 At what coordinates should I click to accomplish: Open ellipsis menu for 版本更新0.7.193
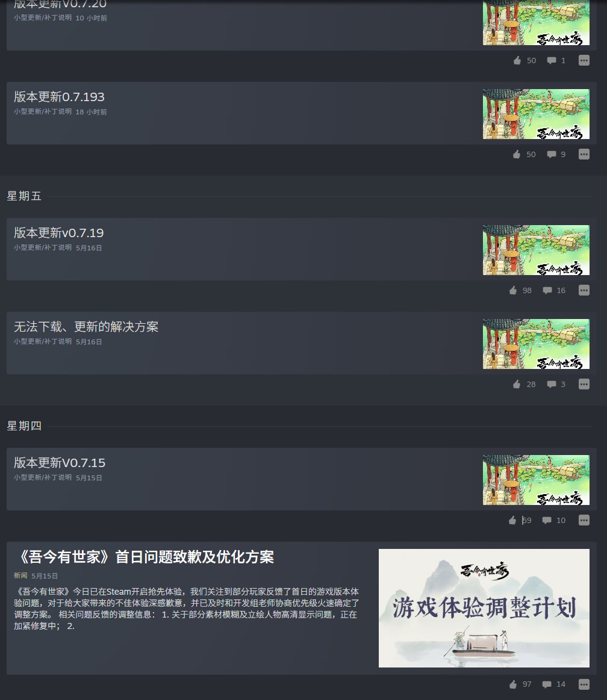click(584, 154)
